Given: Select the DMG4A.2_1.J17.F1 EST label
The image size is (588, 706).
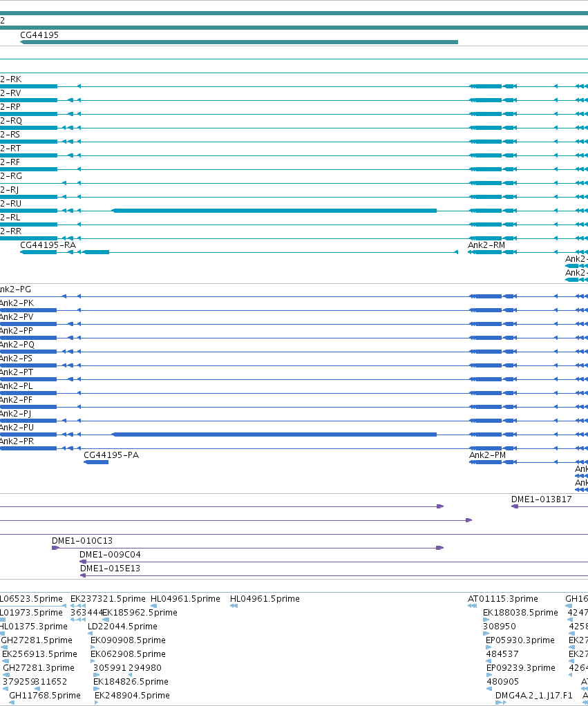Looking at the screenshot, I should tap(534, 696).
